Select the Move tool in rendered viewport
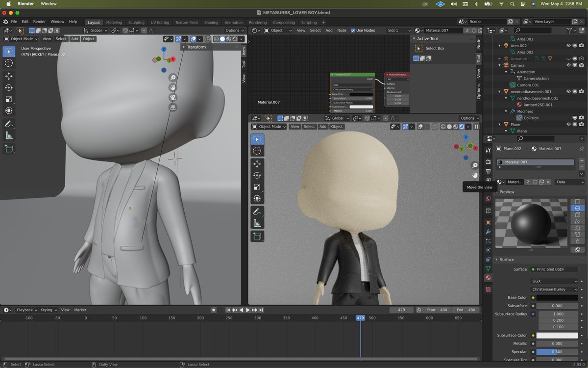The width and height of the screenshot is (588, 368). click(x=257, y=164)
